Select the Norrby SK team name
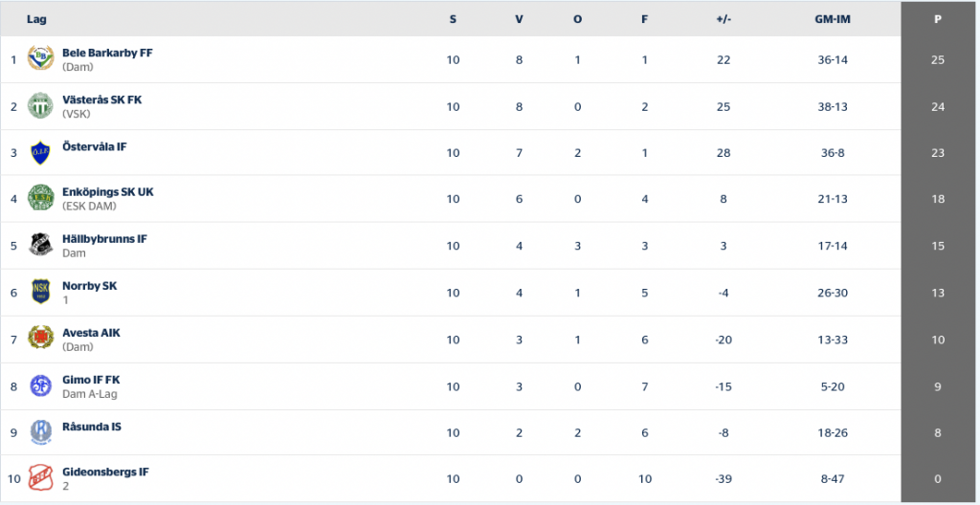The width and height of the screenshot is (980, 505). coord(89,286)
